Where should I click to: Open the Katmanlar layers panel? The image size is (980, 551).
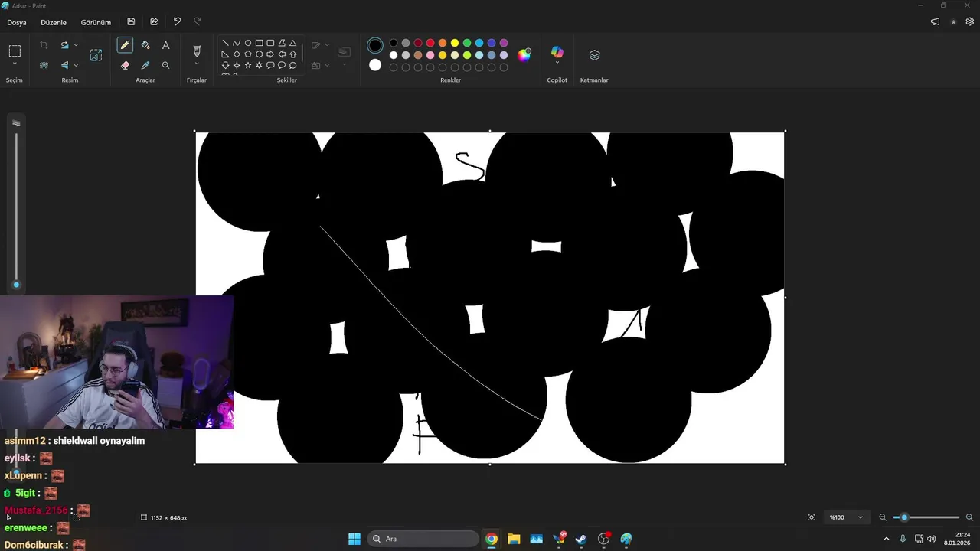coord(594,55)
